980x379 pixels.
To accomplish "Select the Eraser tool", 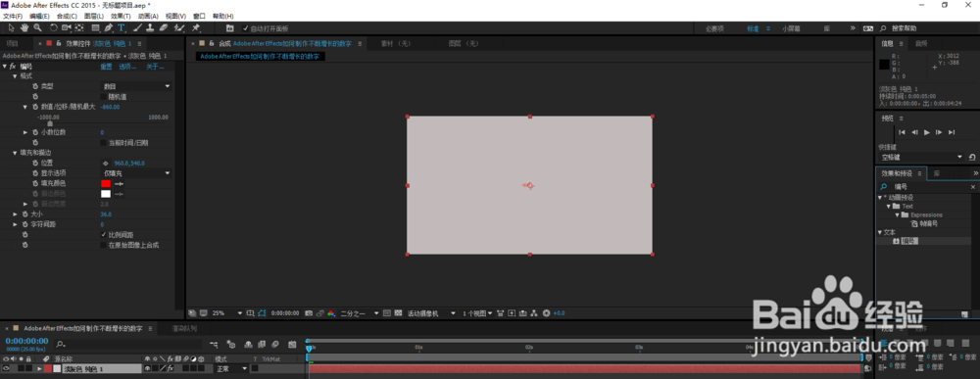I will (163, 28).
